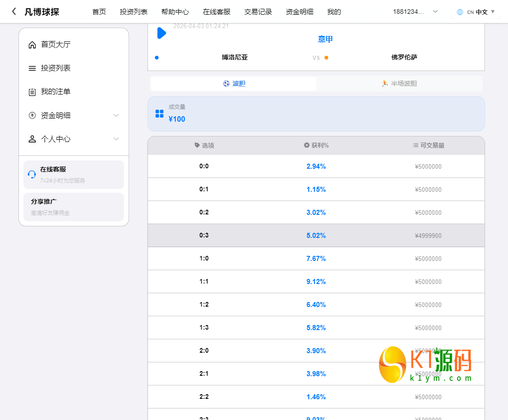Switch to the 半场波胆 tab
Screen dimensions: 508x420
(x=399, y=83)
